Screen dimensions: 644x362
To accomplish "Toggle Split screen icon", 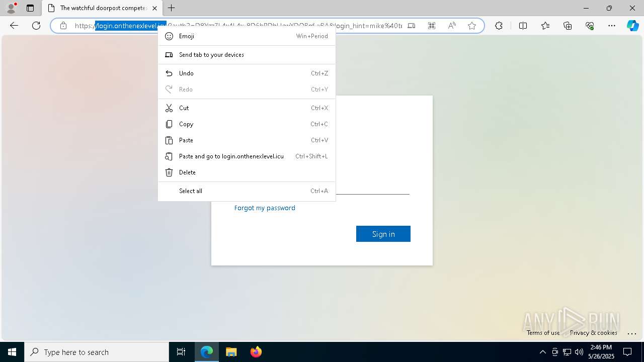I will pos(523,26).
